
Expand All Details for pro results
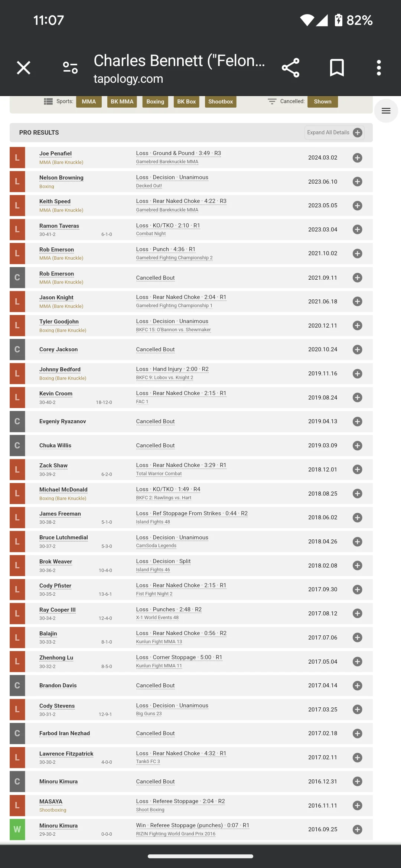click(x=334, y=132)
